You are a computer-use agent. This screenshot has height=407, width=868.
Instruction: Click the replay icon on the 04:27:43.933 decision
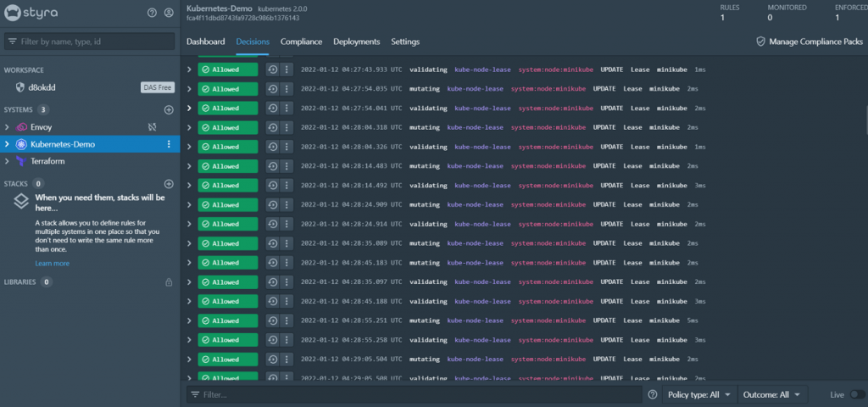[272, 70]
